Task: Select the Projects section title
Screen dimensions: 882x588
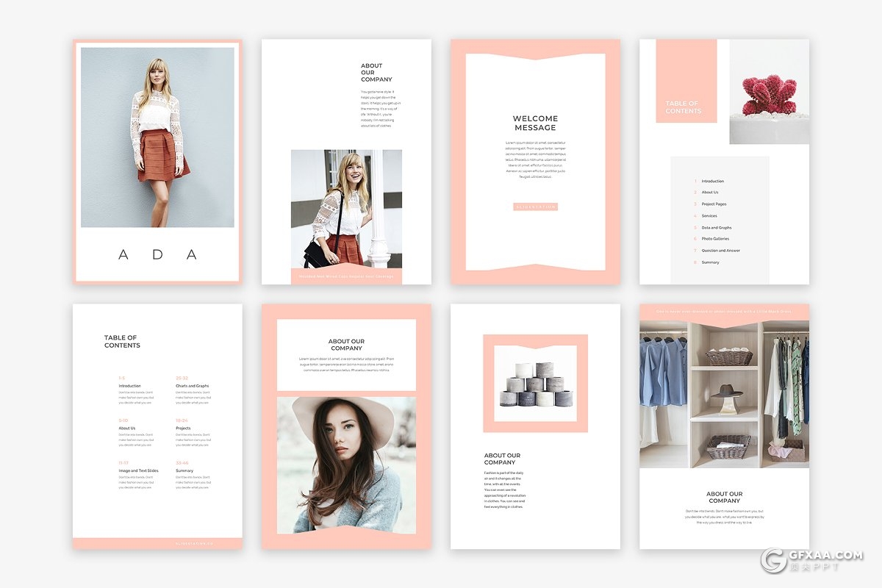Action: [183, 428]
